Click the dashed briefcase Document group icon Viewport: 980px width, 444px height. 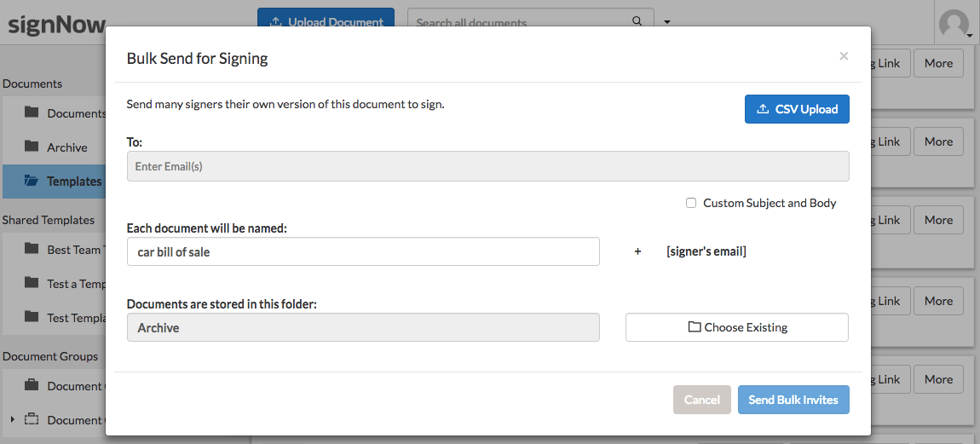pos(32,419)
